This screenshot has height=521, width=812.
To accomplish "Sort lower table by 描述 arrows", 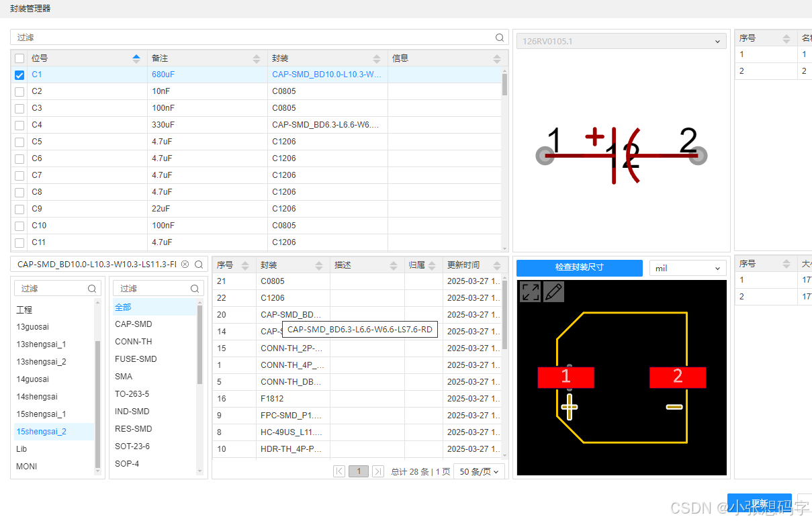I will coord(394,265).
